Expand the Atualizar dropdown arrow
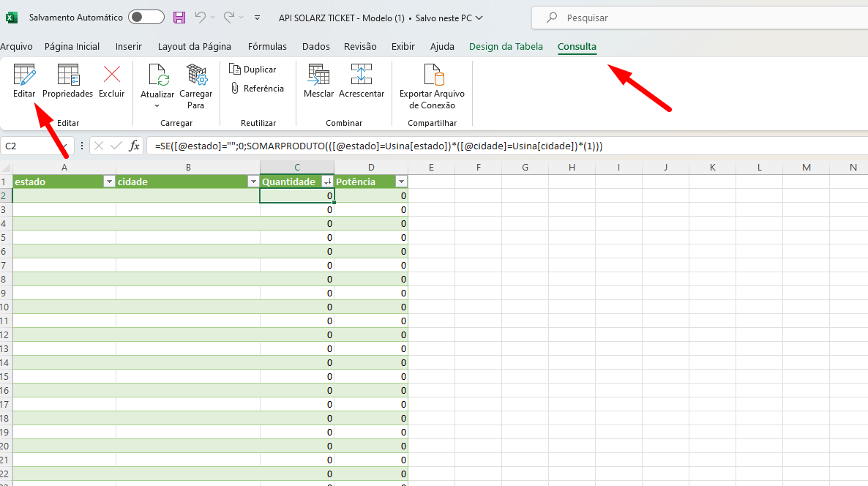Screen dimensions: 868x486 click(x=157, y=105)
